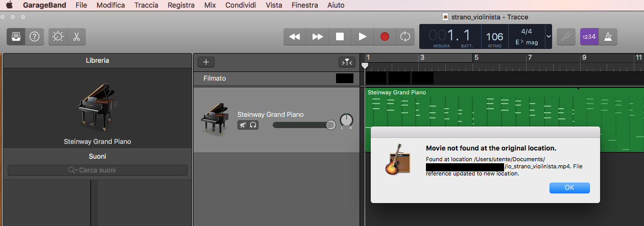The height and width of the screenshot is (226, 644).
Task: Click the E♭ mag key signature
Action: pyautogui.click(x=526, y=42)
